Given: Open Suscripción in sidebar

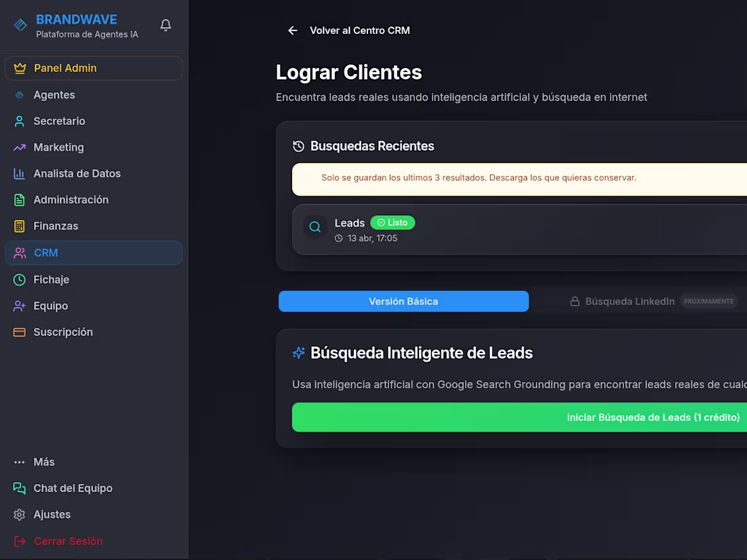Looking at the screenshot, I should pos(94,332).
